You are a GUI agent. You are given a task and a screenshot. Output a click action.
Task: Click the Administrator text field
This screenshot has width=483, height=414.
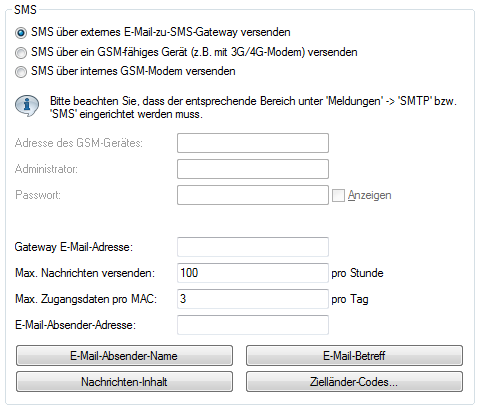[x=253, y=169]
